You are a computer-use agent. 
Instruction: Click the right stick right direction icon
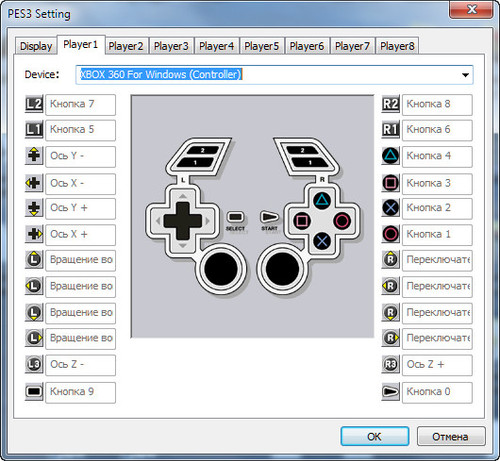391,338
